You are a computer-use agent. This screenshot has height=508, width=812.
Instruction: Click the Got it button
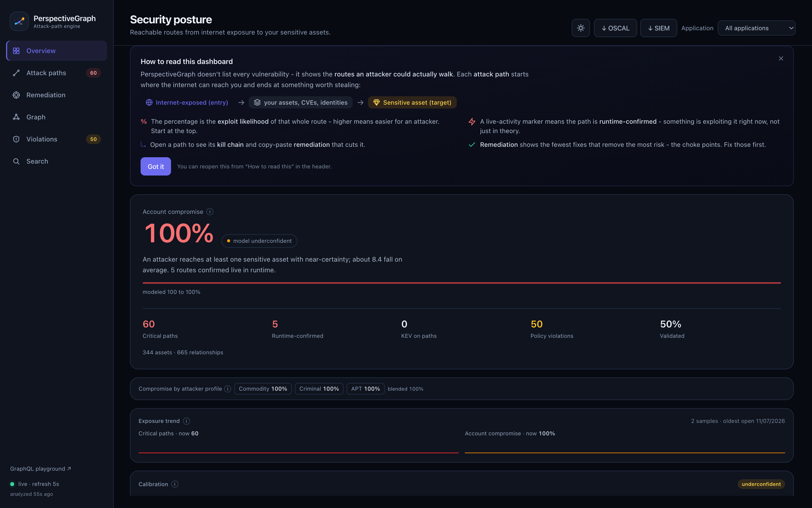(156, 166)
